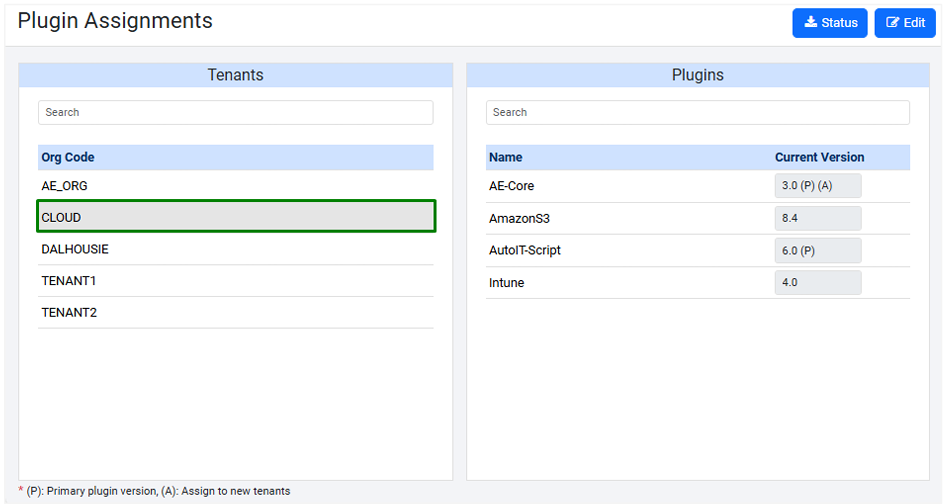Select the Intune plugin name
This screenshot has width=944, height=504.
(506, 283)
